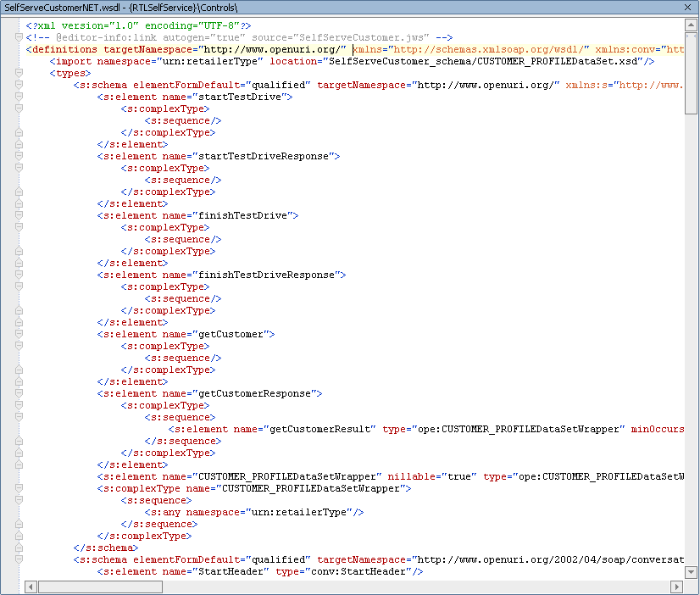
Task: Collapse the startTestDrive element fold marker
Action: click(x=19, y=97)
